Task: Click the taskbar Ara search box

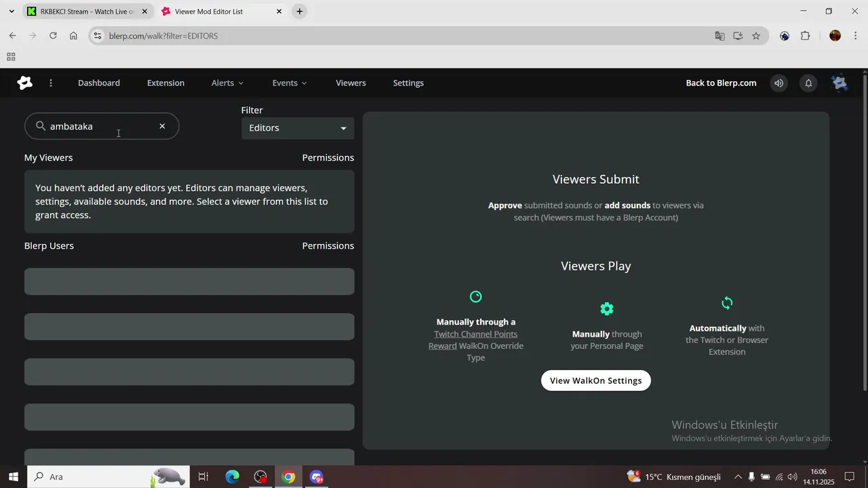Action: pyautogui.click(x=108, y=476)
